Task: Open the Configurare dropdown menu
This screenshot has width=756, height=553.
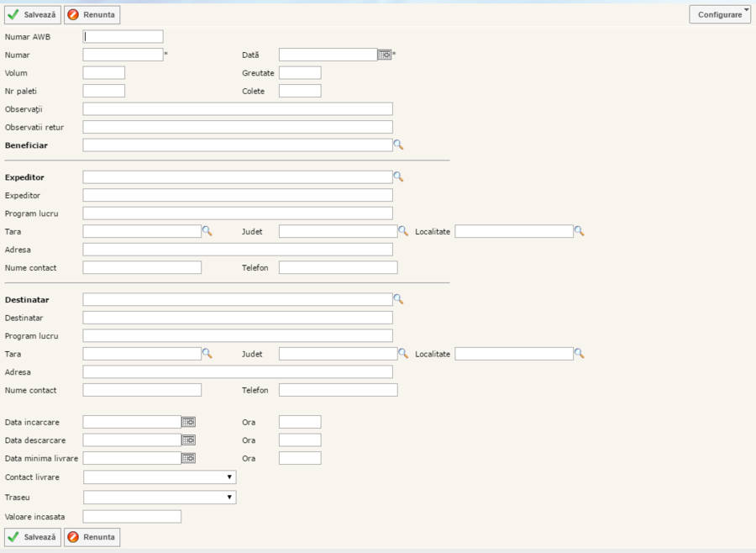Action: pos(720,14)
